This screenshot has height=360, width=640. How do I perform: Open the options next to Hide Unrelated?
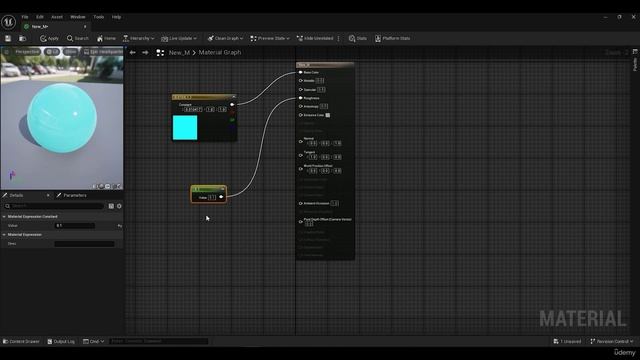coord(338,38)
